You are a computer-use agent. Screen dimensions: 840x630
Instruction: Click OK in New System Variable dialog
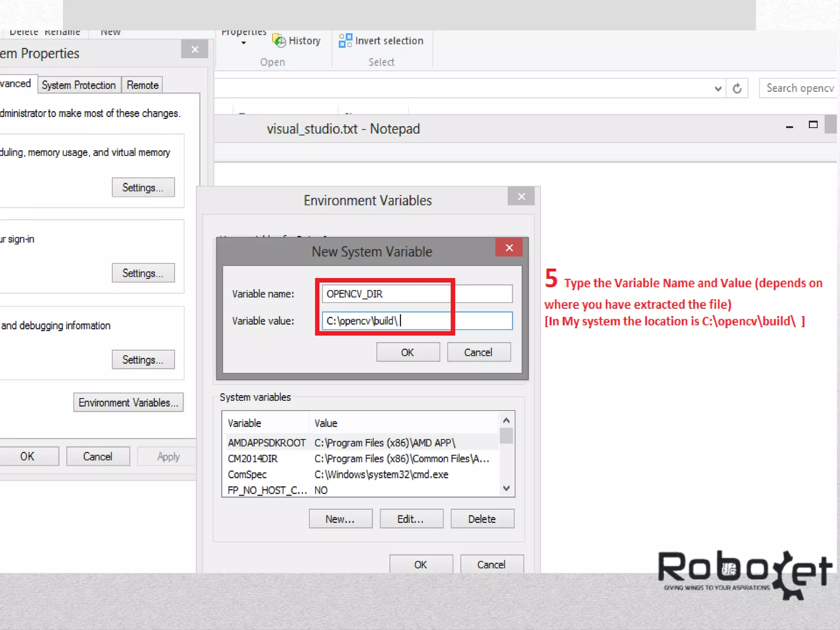[x=408, y=352]
